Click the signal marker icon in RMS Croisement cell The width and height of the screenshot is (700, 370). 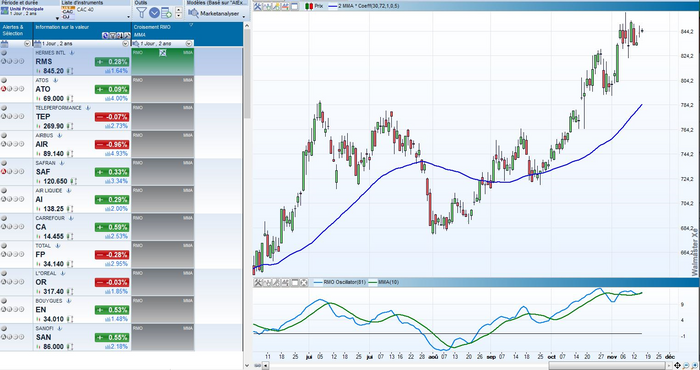(x=162, y=53)
